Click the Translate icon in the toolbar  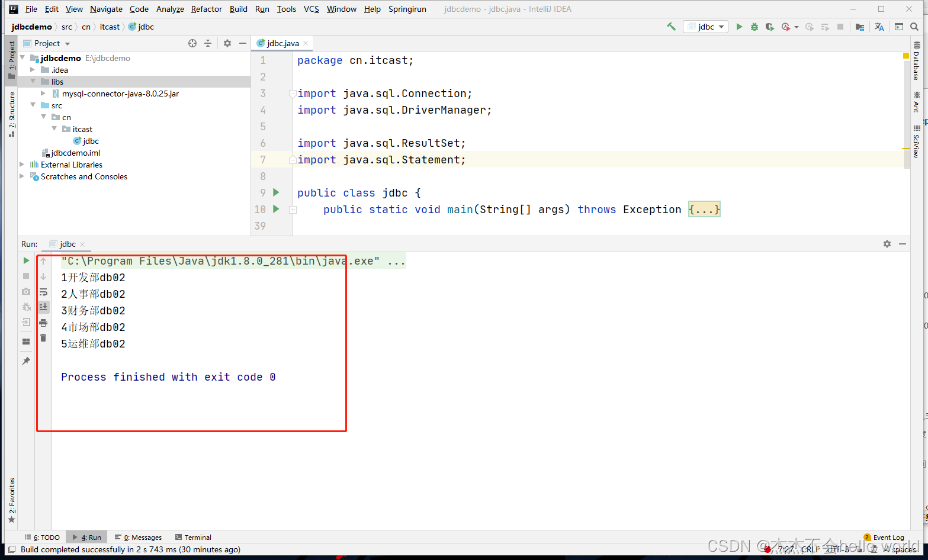(x=879, y=27)
